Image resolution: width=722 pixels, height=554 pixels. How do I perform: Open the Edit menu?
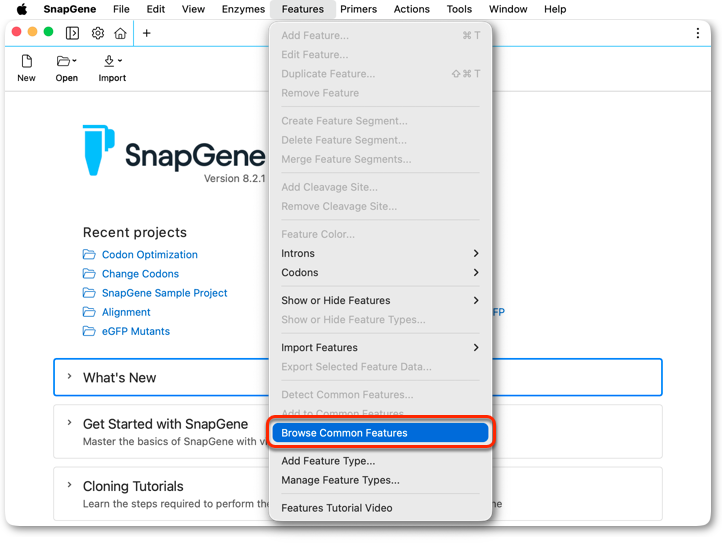(156, 9)
